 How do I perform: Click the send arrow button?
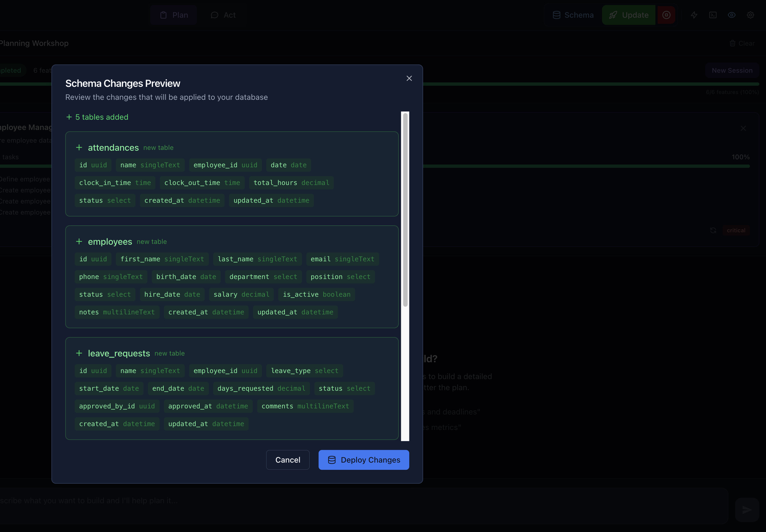click(x=747, y=510)
